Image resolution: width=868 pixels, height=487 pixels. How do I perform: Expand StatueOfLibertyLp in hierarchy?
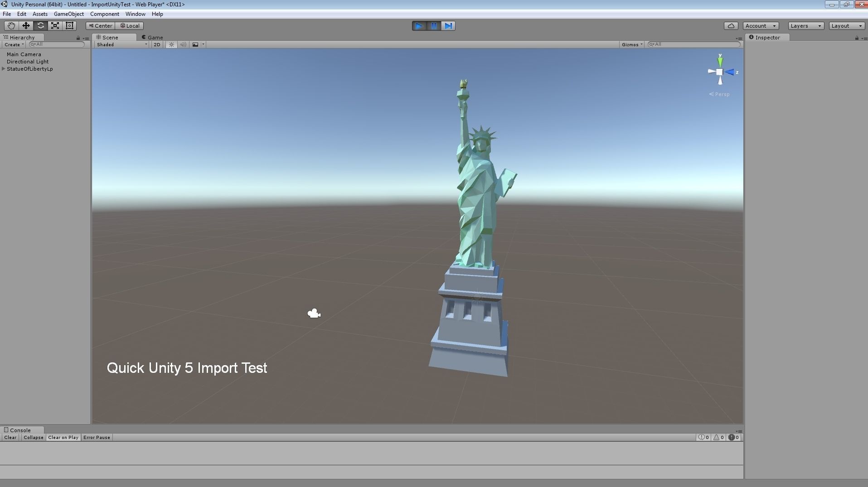pyautogui.click(x=4, y=69)
